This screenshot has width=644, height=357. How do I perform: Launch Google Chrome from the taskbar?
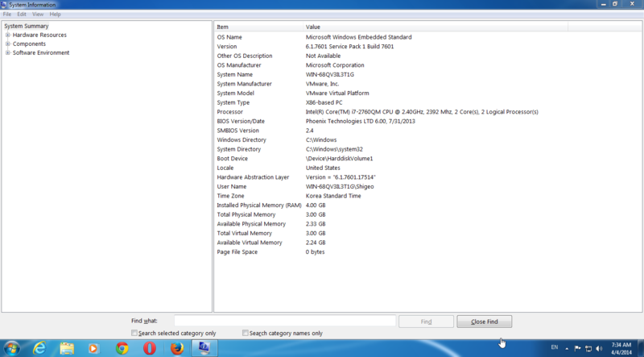tap(122, 348)
